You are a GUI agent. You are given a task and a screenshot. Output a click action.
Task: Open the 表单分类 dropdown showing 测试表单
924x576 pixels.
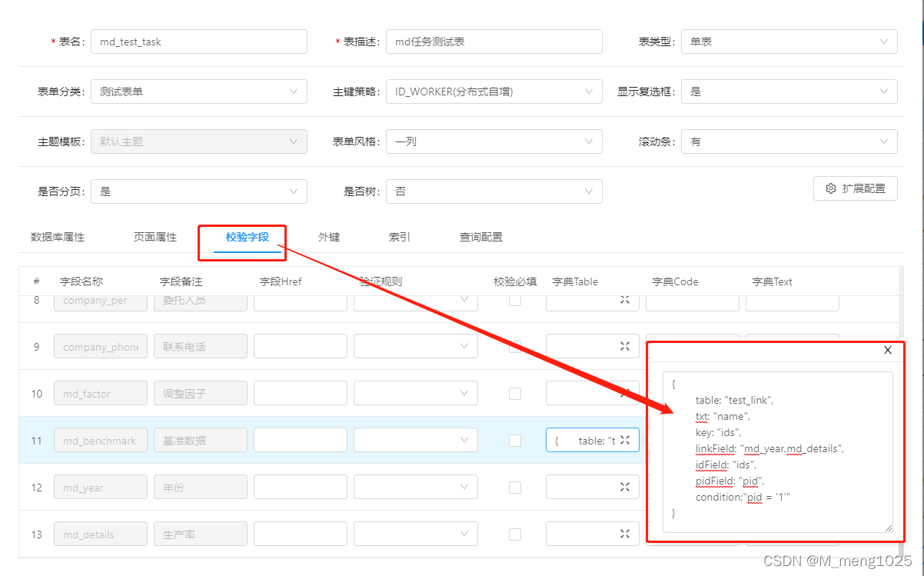point(198,92)
